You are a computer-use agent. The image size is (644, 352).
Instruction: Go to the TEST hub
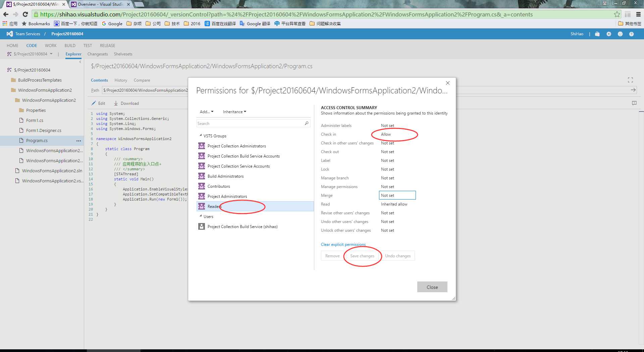[88, 45]
